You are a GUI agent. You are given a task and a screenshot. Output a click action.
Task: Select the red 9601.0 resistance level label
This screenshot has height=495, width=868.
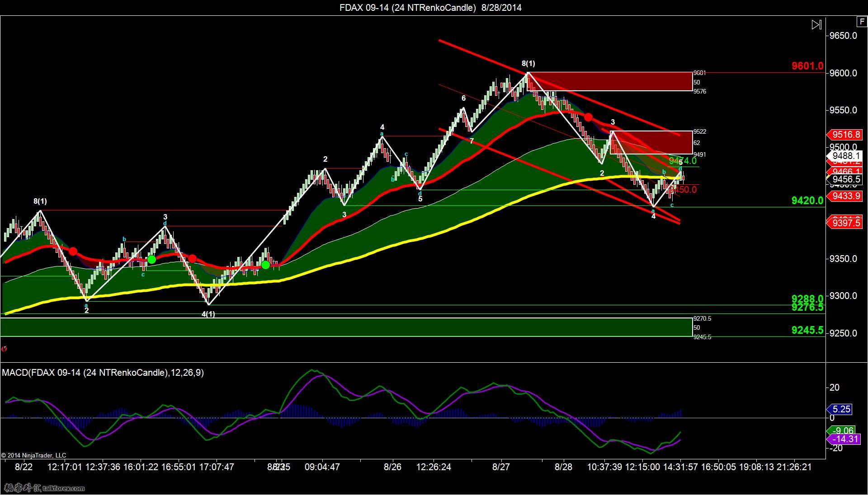click(x=807, y=66)
